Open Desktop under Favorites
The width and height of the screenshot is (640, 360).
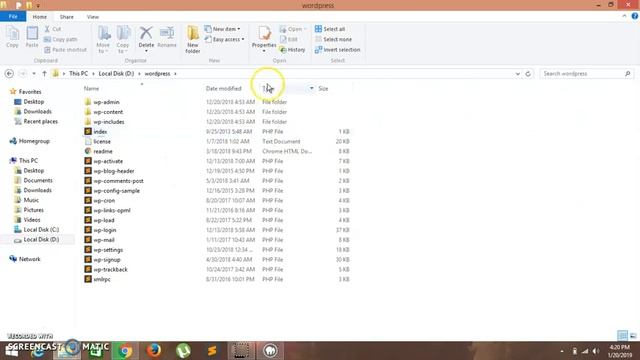pos(33,102)
